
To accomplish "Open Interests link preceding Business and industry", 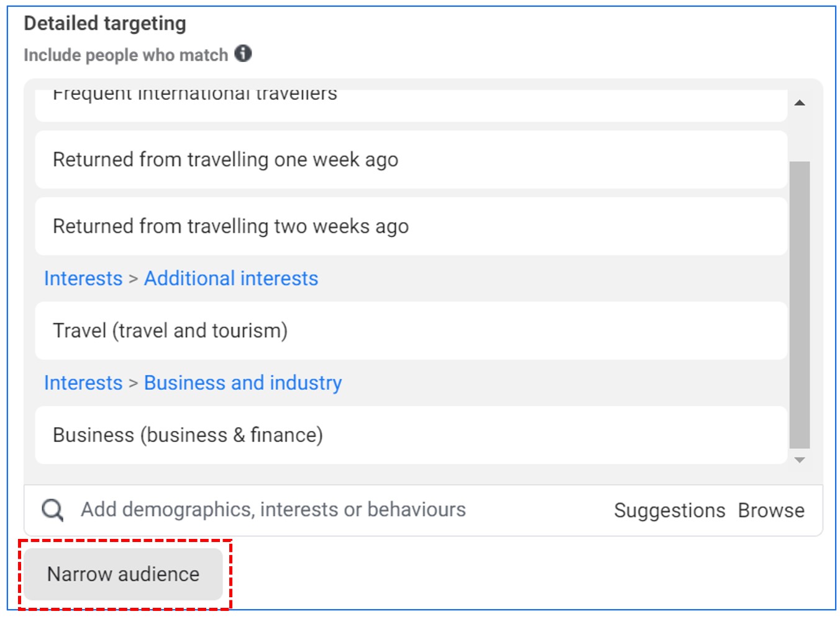I will pos(83,383).
